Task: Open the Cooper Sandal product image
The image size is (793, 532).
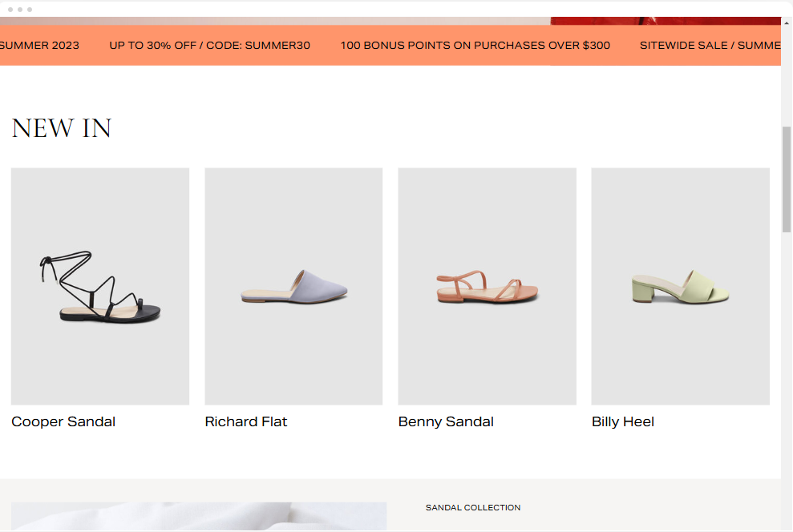Action: click(100, 286)
